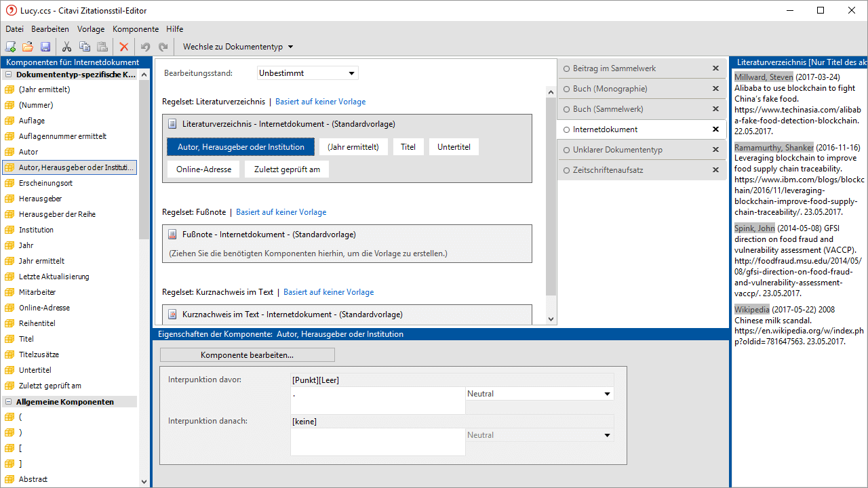This screenshot has width=868, height=488.
Task: Open the Bearbeitungsstand dropdown showing Unbestimmt
Action: point(308,73)
